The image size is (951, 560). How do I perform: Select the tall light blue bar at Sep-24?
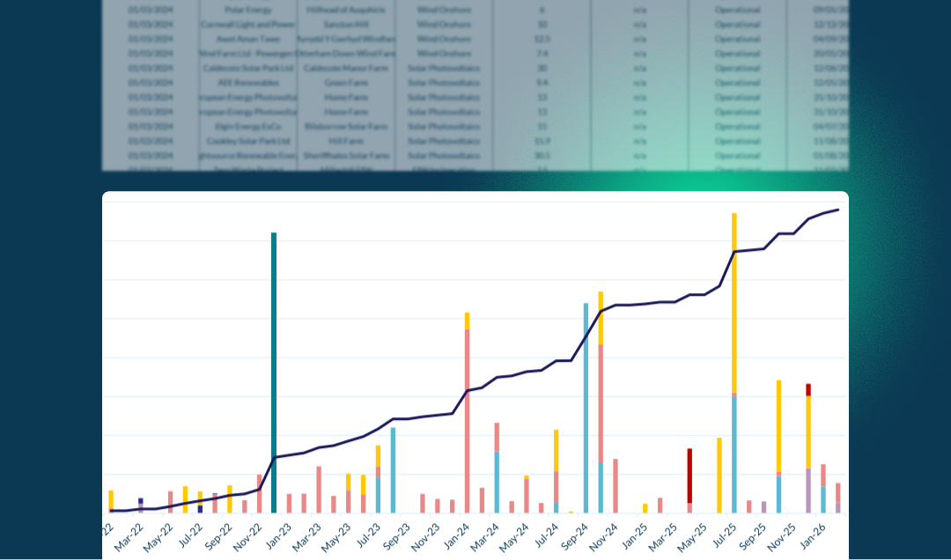[x=586, y=408]
